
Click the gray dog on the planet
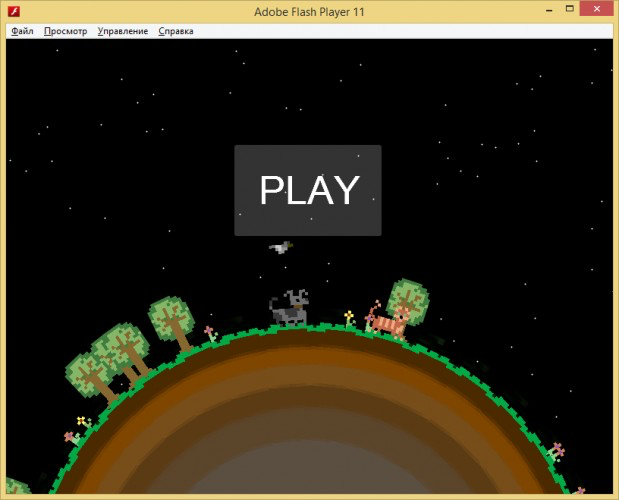[289, 308]
